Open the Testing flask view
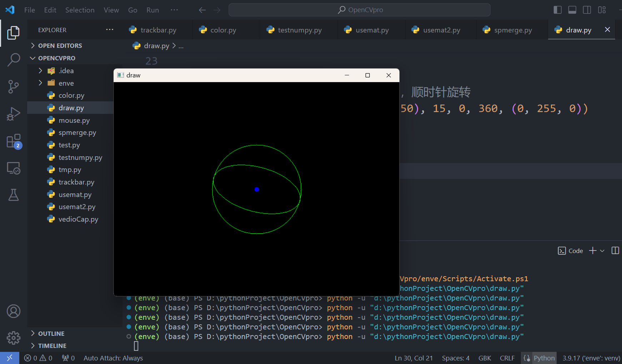The width and height of the screenshot is (622, 364). (14, 195)
